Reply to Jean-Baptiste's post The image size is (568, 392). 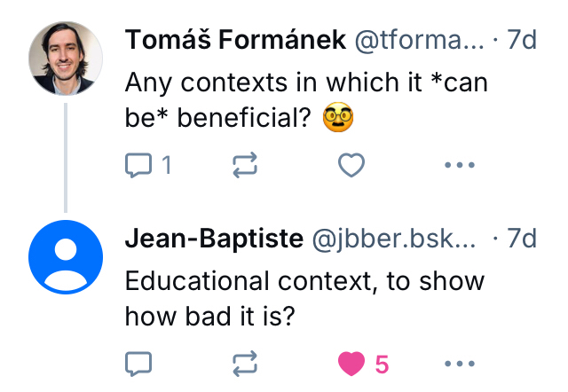click(x=139, y=364)
